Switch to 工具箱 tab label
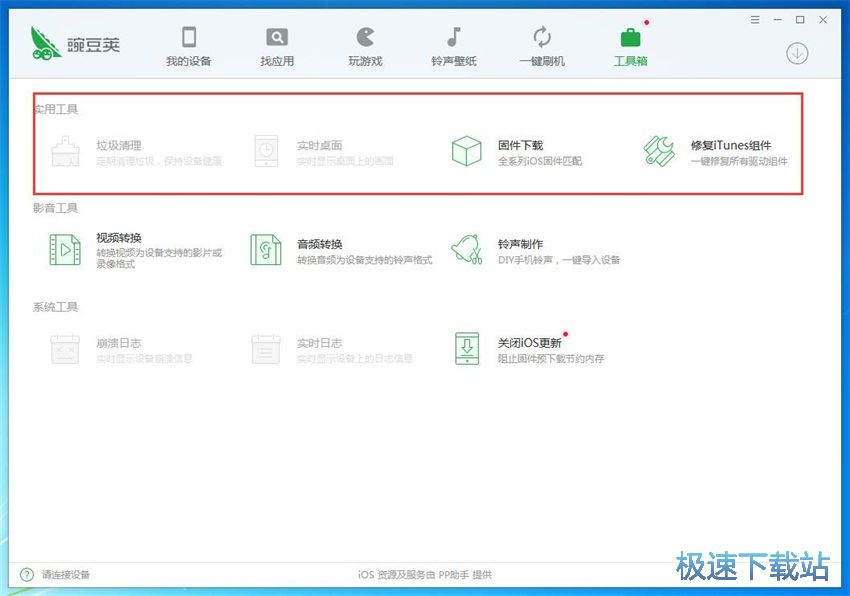 pyautogui.click(x=630, y=61)
